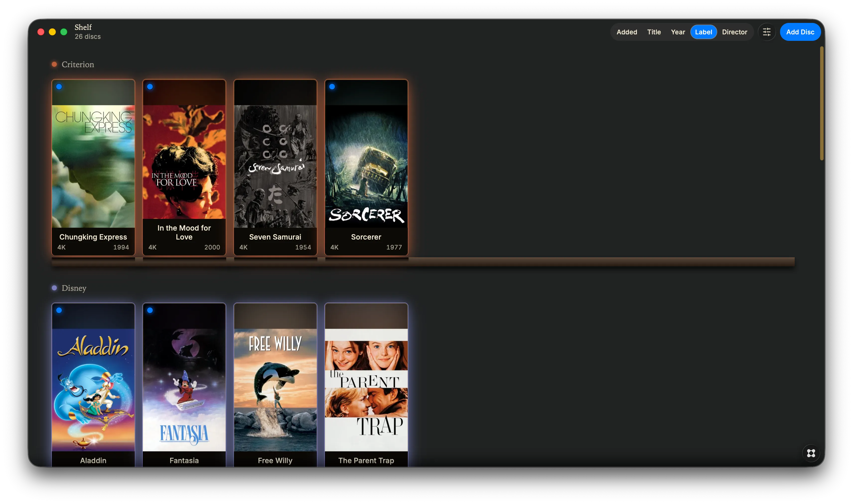Click the blue dot on Fantasia
The image size is (853, 504).
click(x=150, y=310)
